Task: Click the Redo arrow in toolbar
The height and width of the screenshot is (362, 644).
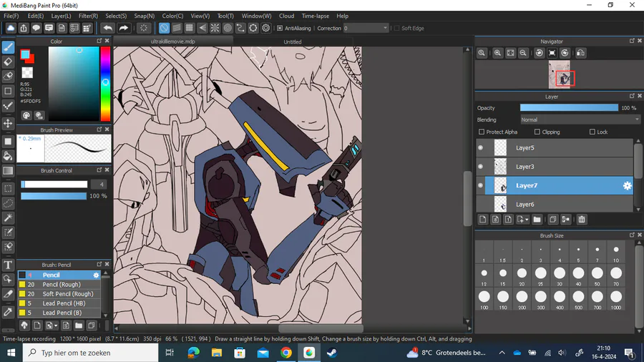Action: click(123, 28)
